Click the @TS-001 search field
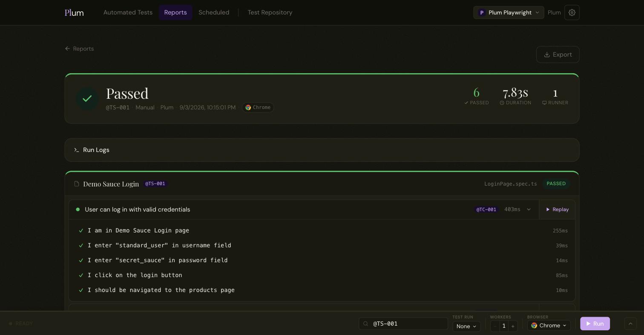 pos(403,324)
